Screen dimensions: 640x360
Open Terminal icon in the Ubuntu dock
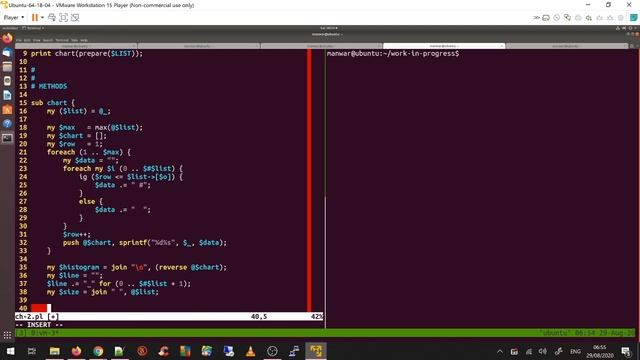[7, 138]
